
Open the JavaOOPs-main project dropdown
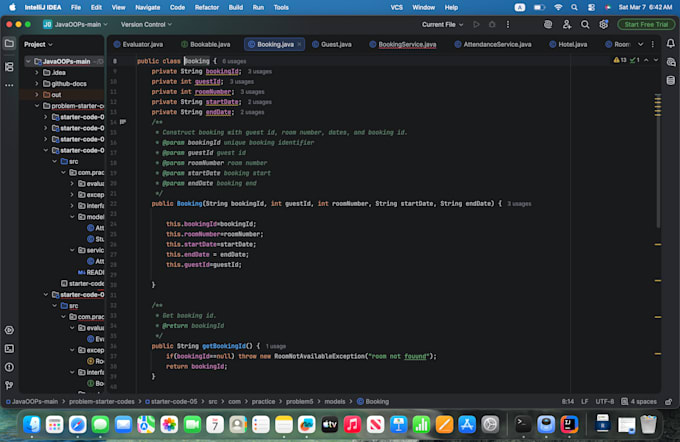75,25
